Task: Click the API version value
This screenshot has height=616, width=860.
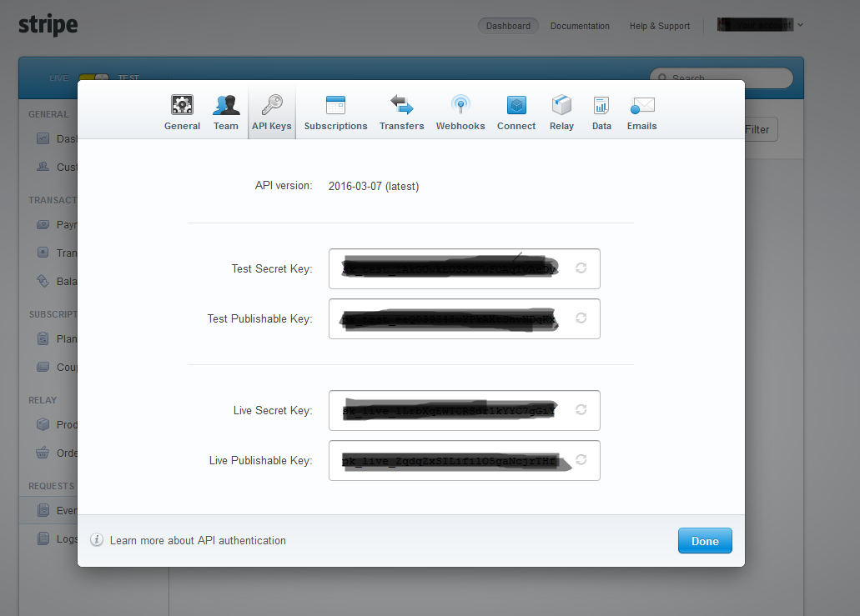Action: tap(374, 187)
